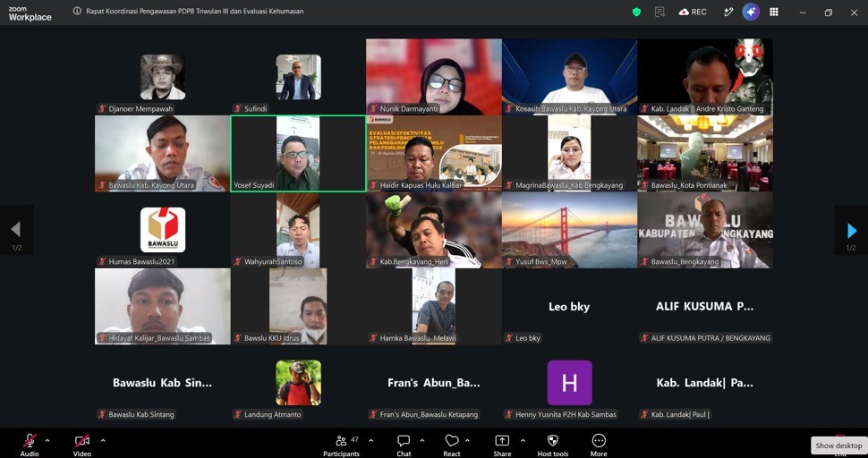Click name label Kab.Bengkayang_Heri

[x=413, y=261]
